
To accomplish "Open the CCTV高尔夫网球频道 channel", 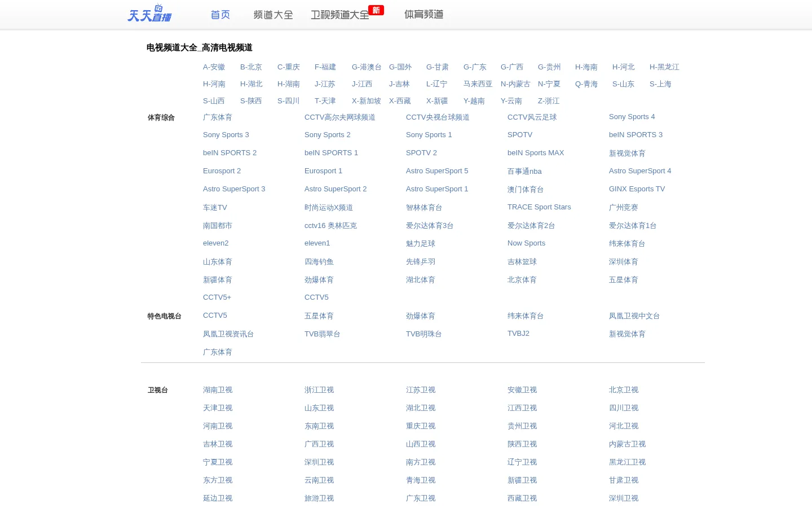I will click(x=340, y=117).
